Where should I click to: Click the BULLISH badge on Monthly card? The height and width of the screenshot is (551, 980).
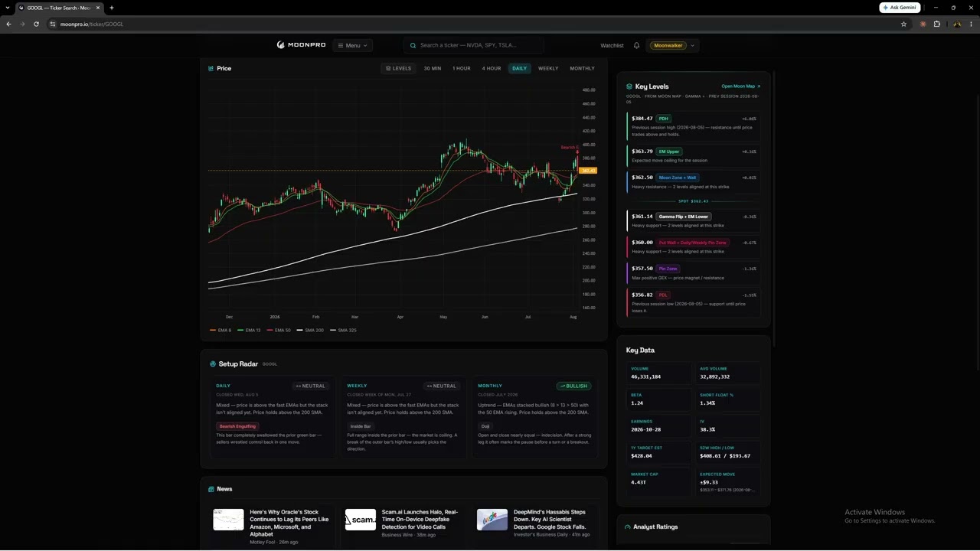pos(573,386)
